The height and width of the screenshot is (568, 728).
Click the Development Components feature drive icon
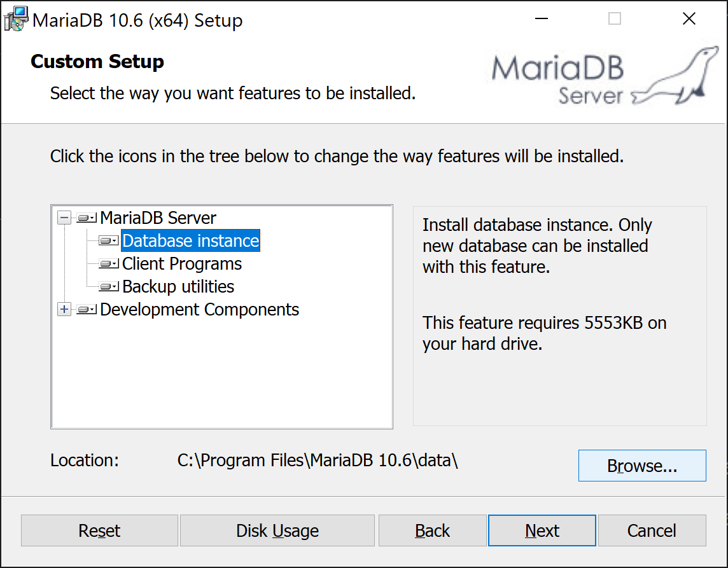(x=86, y=310)
